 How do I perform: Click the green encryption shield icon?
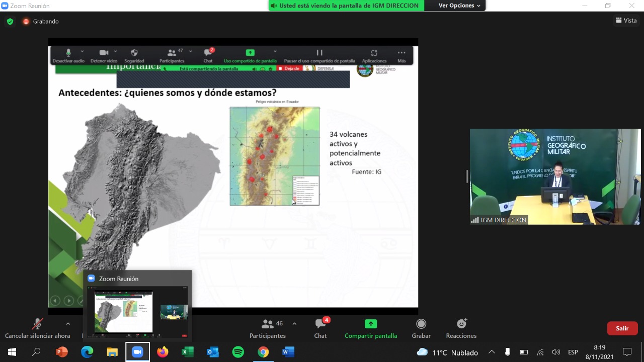10,21
